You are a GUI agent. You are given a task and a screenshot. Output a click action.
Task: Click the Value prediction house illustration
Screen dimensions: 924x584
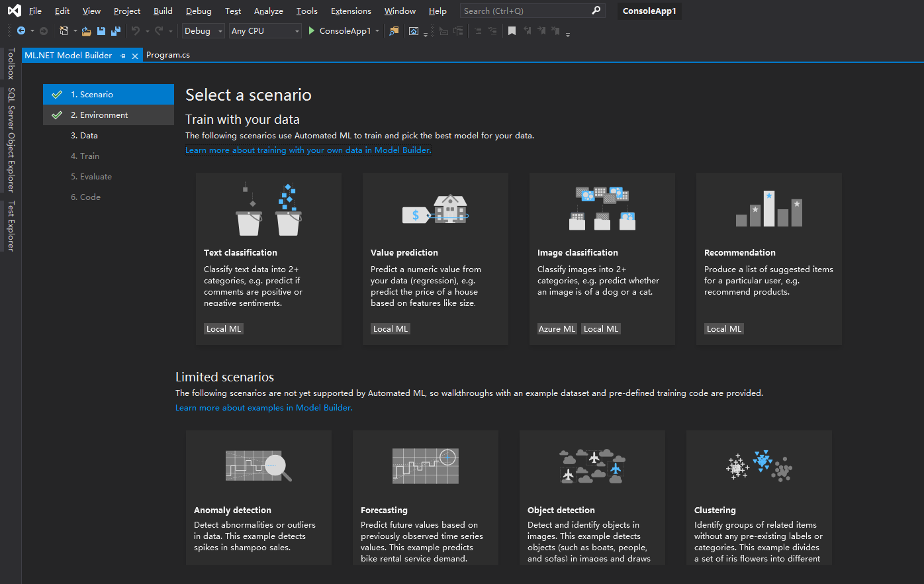[436, 209]
